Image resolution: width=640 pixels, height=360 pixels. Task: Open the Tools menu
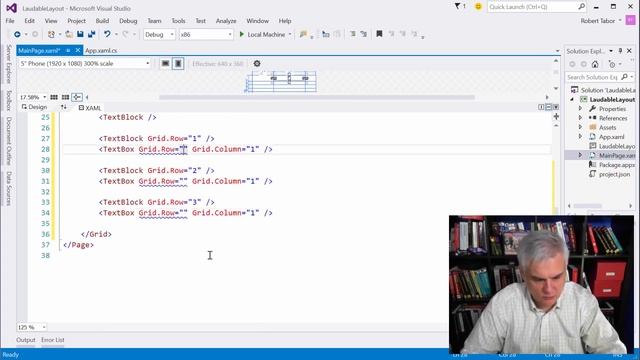pyautogui.click(x=178, y=21)
